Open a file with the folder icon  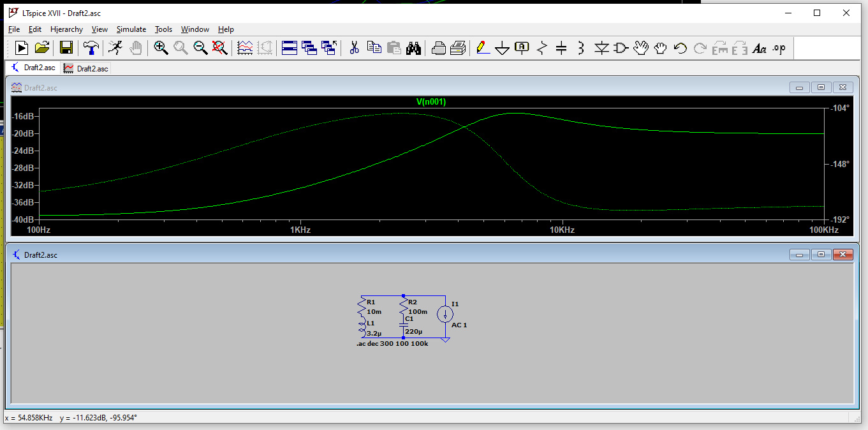click(42, 48)
